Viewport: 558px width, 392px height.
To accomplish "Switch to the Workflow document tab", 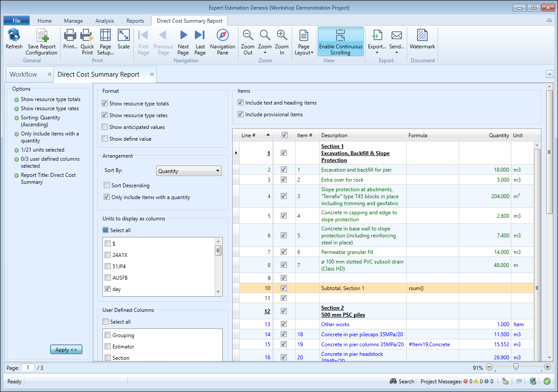I will (24, 74).
